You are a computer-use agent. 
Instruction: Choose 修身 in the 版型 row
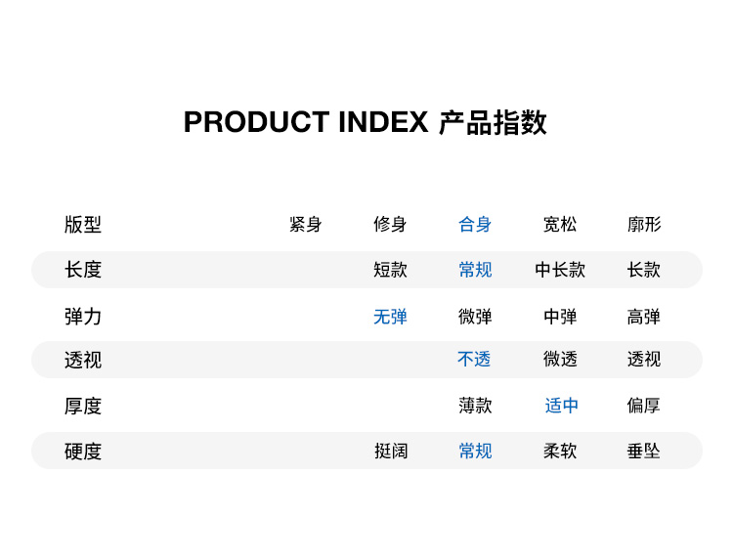[390, 225]
